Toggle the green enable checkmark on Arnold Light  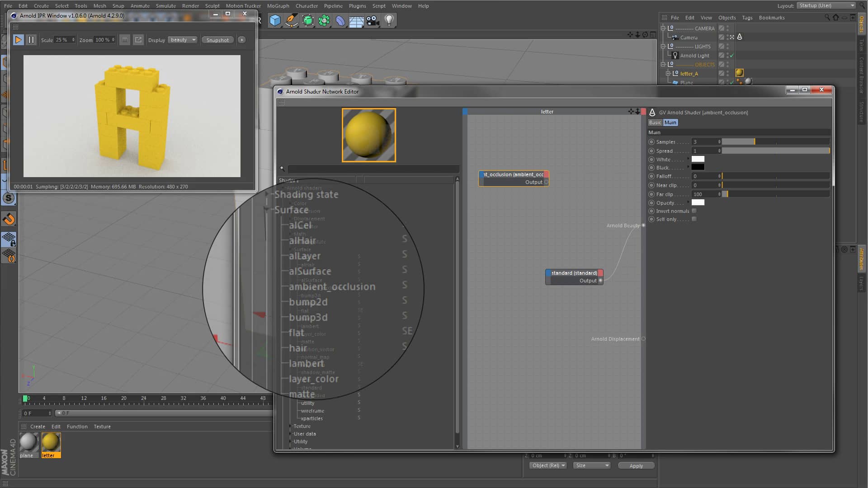coord(732,55)
